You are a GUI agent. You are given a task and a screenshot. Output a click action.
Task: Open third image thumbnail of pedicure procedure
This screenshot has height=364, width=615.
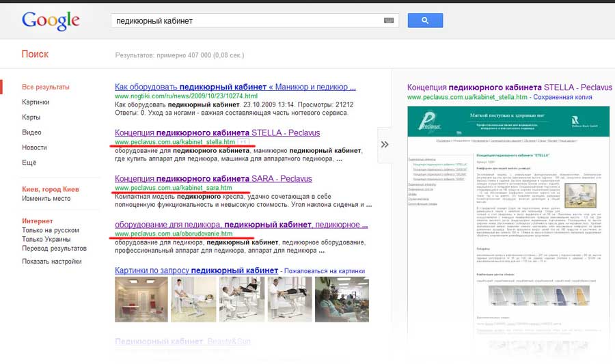click(x=242, y=299)
